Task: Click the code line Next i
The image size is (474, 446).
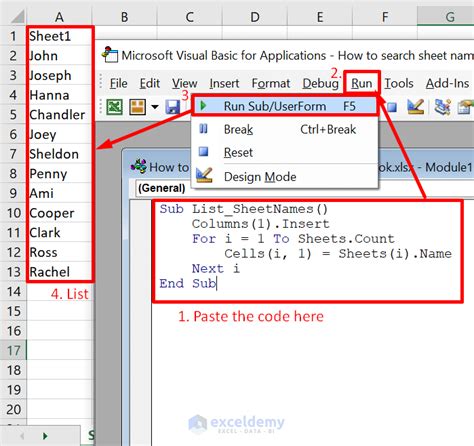Action: coord(216,268)
